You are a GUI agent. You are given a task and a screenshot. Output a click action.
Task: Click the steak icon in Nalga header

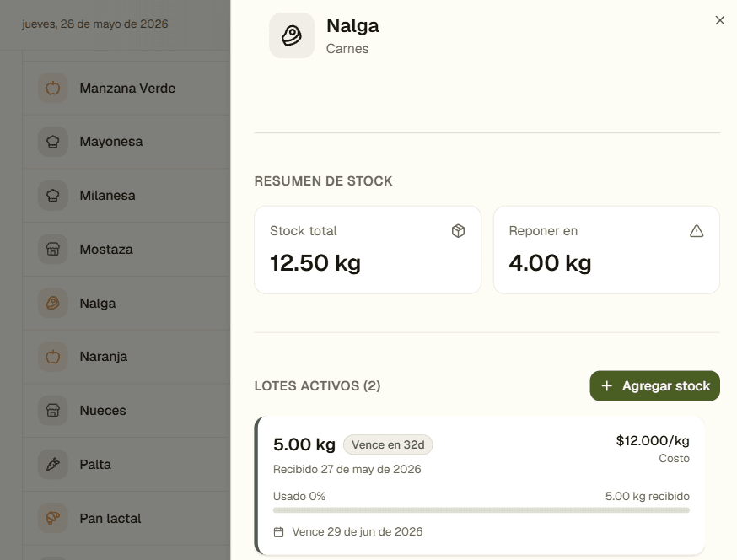(292, 35)
